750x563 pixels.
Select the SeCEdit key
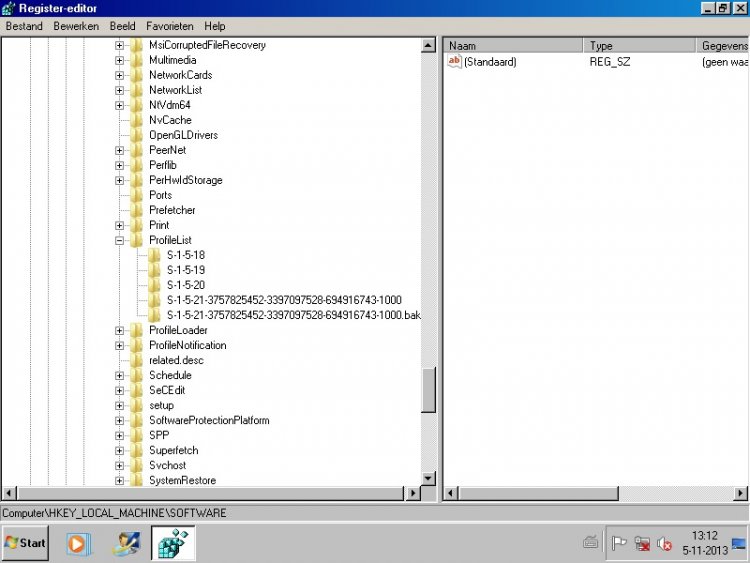point(167,390)
